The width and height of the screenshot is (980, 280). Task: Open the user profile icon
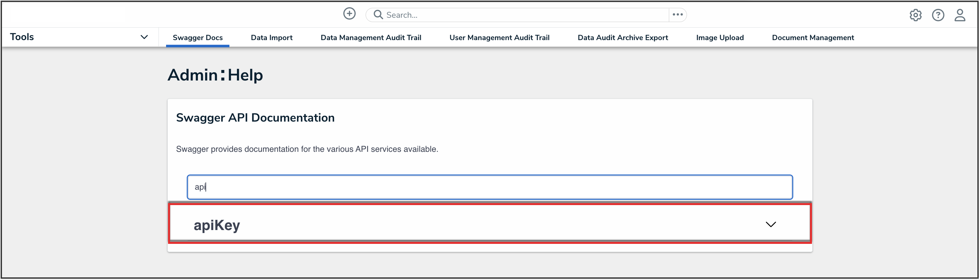click(959, 15)
